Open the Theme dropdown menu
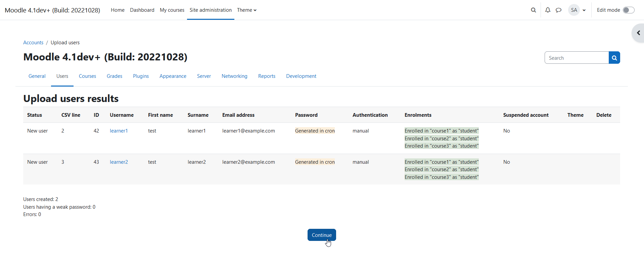 [x=247, y=10]
